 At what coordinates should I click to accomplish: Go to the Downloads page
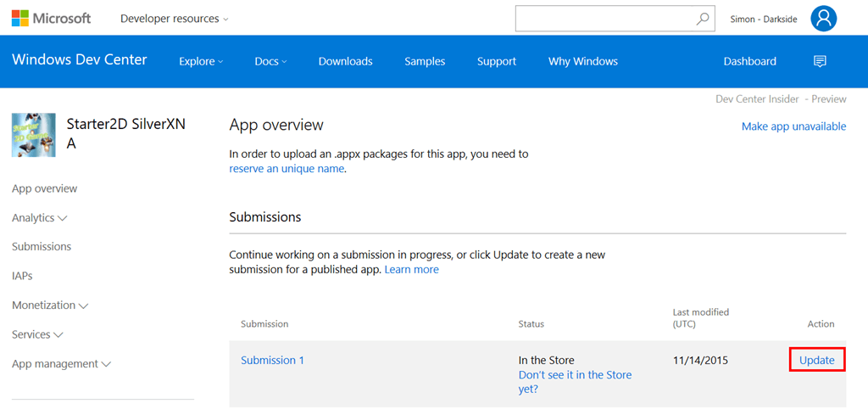[345, 61]
